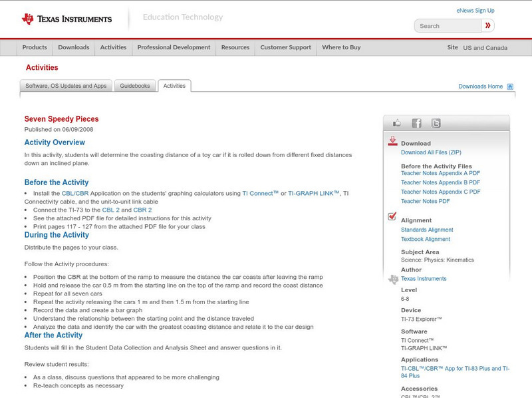Open TI-CBL/CBR App for TI-83 Plus link
The width and height of the screenshot is (532, 398).
455,372
